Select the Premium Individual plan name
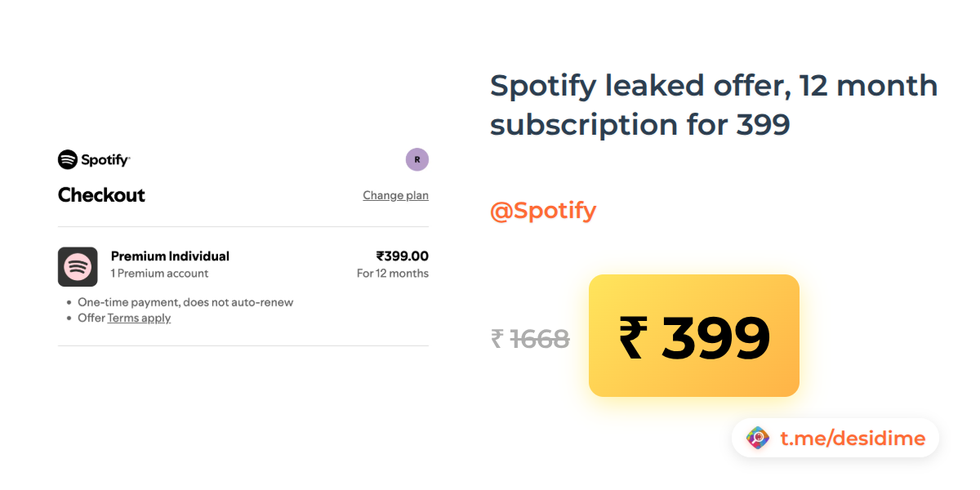The height and width of the screenshot is (490, 980). pyautogui.click(x=170, y=256)
